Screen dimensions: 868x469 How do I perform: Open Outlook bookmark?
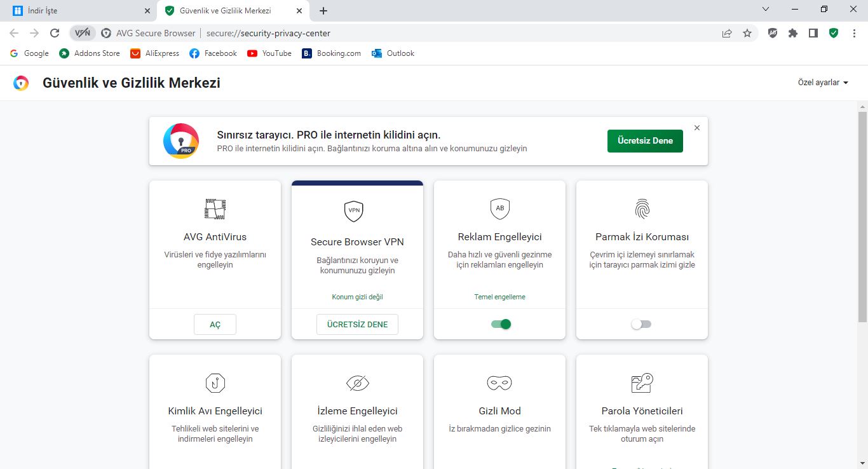pos(393,53)
